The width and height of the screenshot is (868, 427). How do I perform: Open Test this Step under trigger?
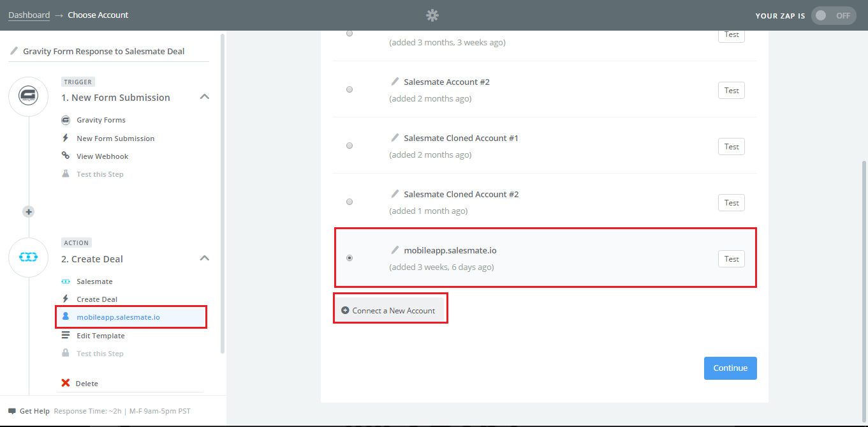[x=100, y=174]
